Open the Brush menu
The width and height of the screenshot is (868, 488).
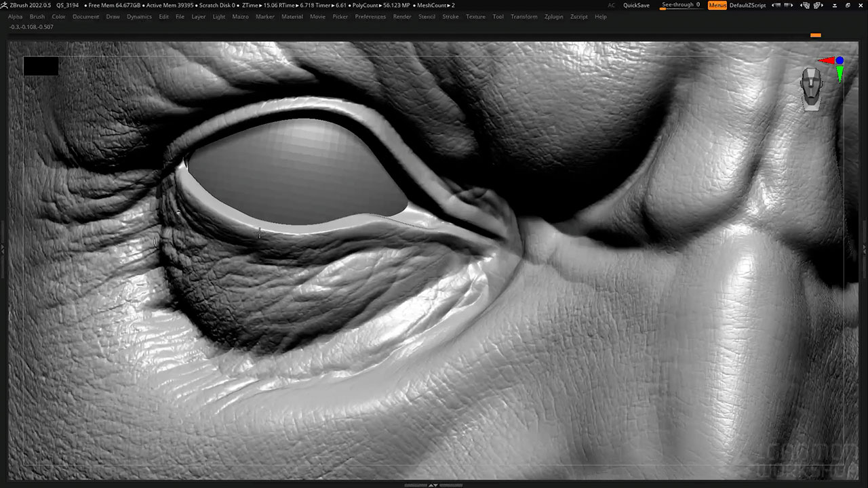coord(37,16)
